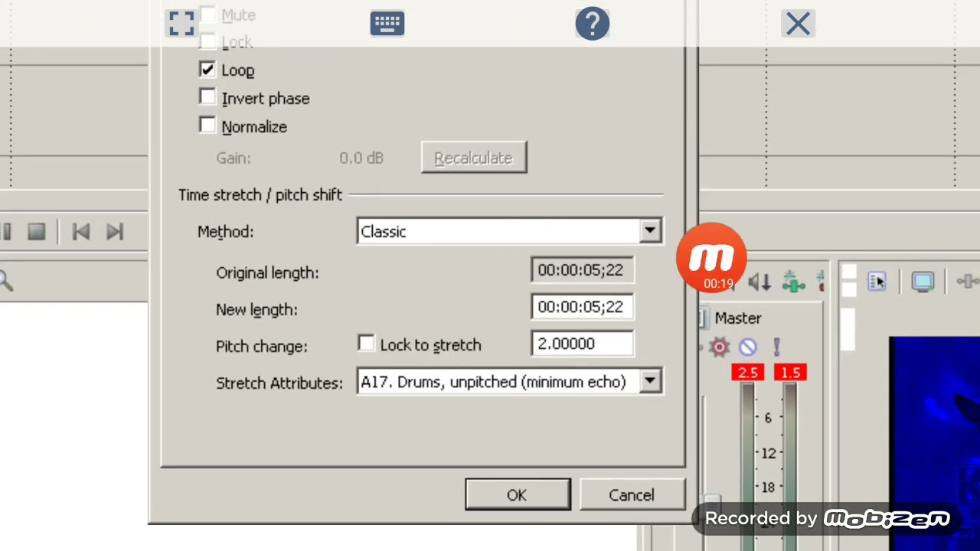Solo the Master bus with the exclamation icon
980x551 pixels.
(x=776, y=347)
